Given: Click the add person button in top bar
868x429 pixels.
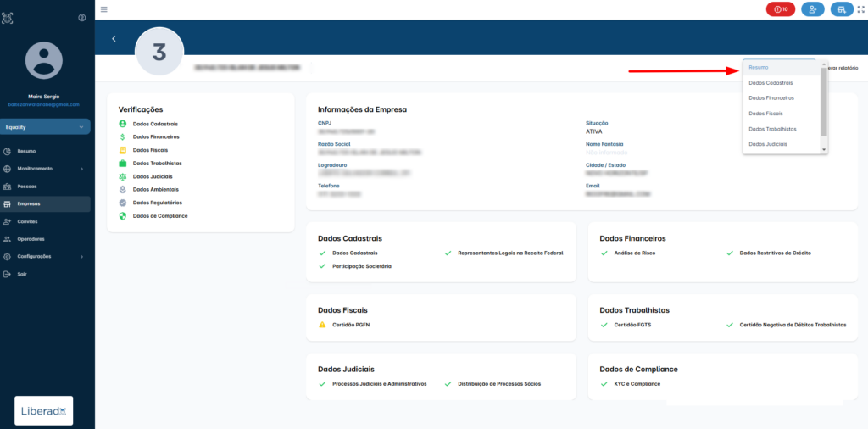Looking at the screenshot, I should (x=813, y=9).
